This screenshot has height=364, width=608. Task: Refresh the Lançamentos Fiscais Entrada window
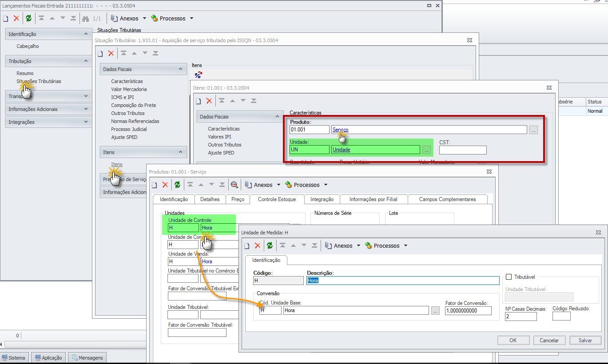coord(28,19)
